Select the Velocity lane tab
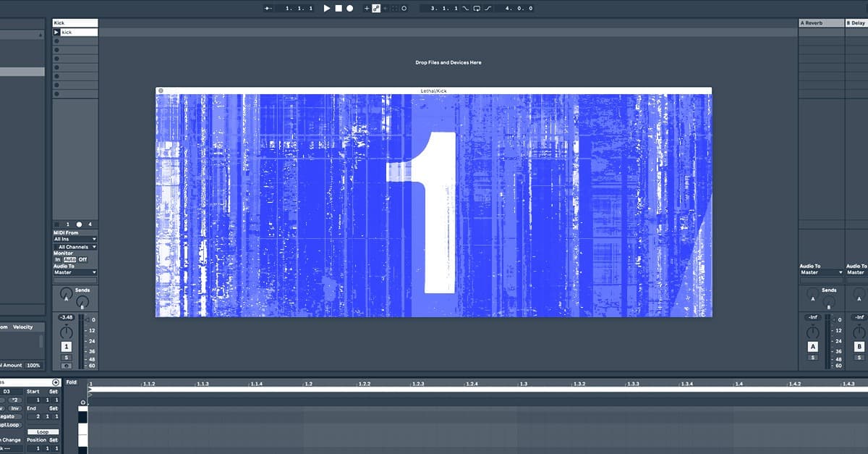Image resolution: width=868 pixels, height=454 pixels. (x=22, y=327)
